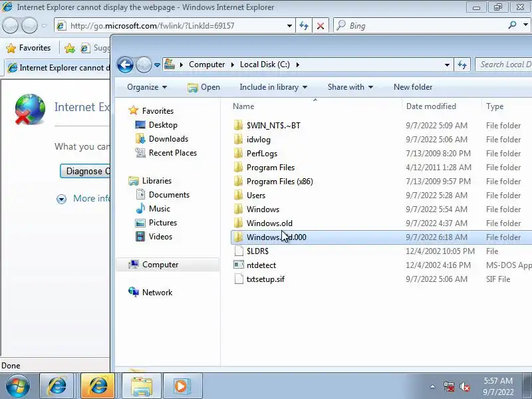Expand More information in Internet Explorer
Screen dimensions: 532x399
click(84, 198)
